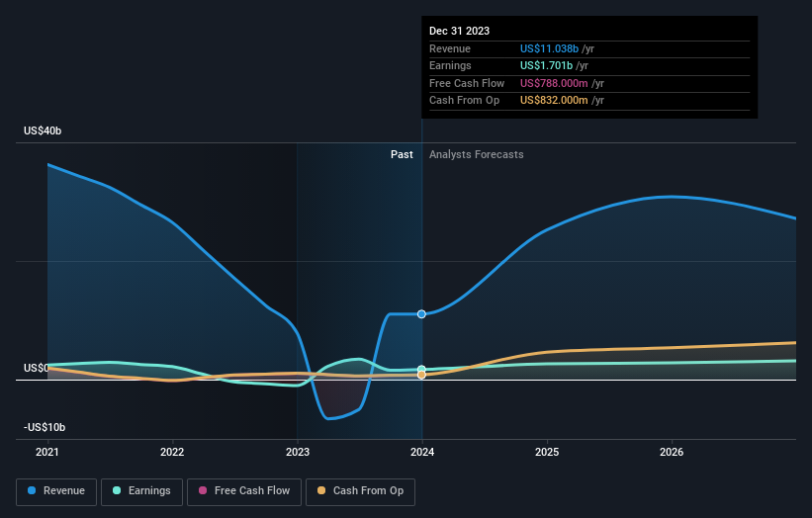This screenshot has height=518, width=812.
Task: Click the blue Revenue data point at 2024
Action: pyautogui.click(x=421, y=314)
